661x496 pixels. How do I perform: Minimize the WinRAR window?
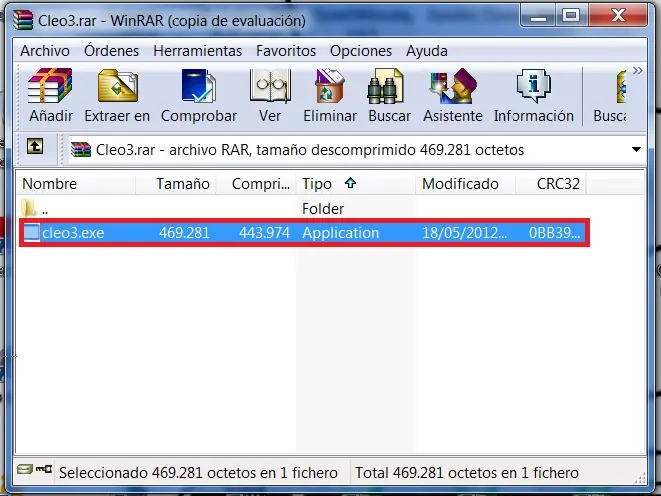(538, 16)
